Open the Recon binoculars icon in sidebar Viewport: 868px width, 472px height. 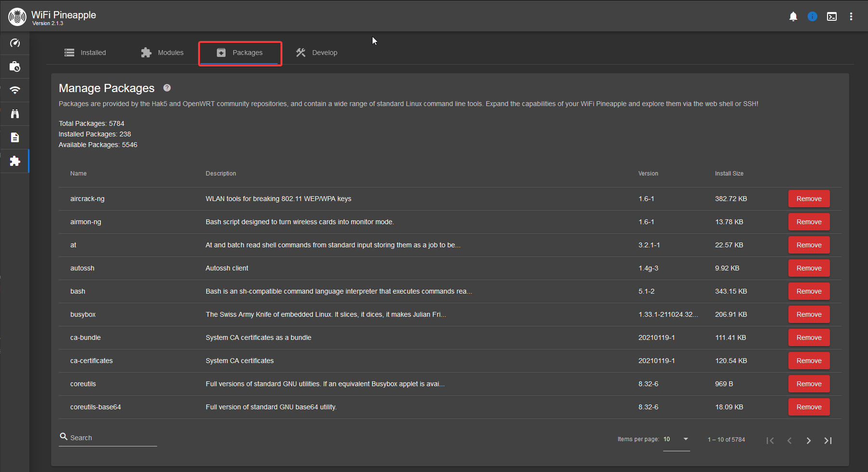click(15, 114)
